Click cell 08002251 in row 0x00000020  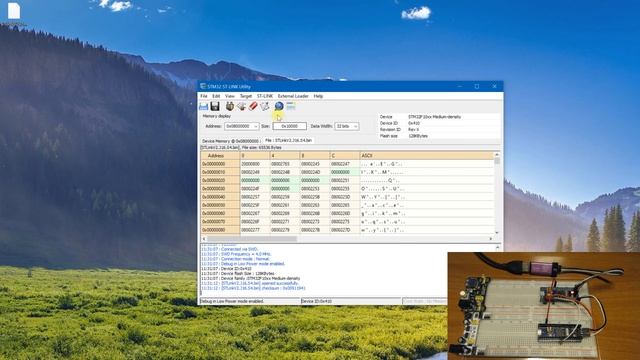click(x=344, y=180)
